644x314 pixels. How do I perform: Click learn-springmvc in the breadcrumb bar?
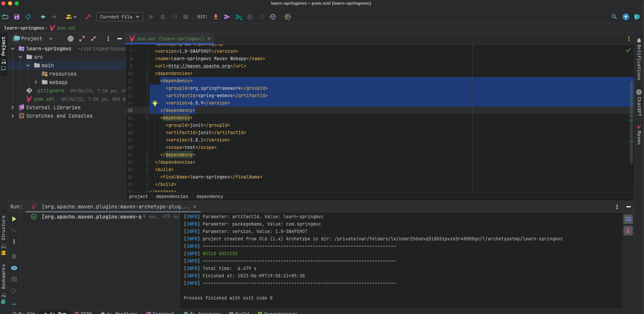click(x=24, y=28)
